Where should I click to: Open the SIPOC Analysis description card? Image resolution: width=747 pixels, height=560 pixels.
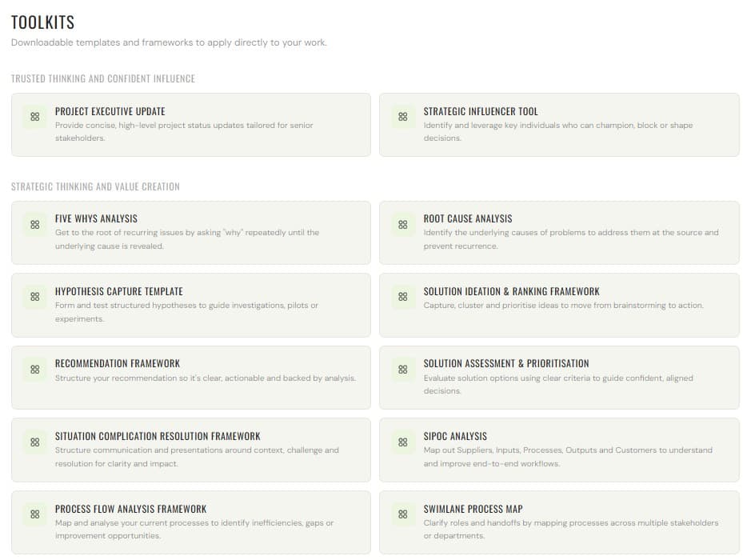click(567, 457)
